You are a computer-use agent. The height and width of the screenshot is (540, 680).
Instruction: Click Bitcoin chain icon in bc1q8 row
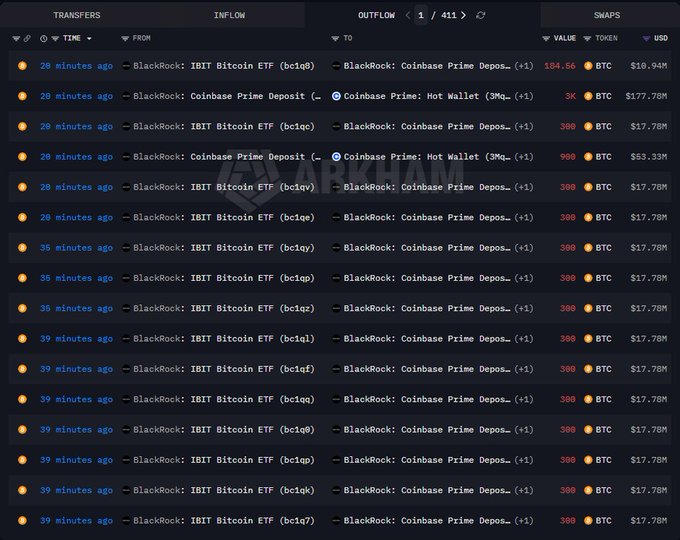point(22,66)
